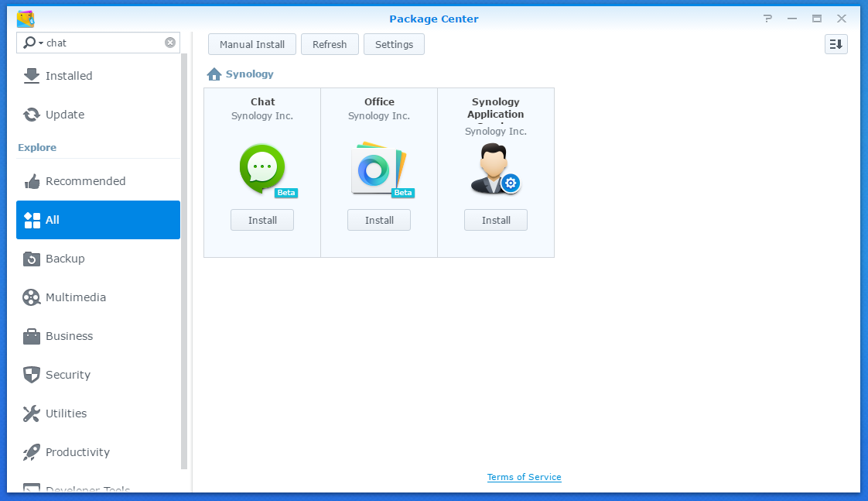Screen dimensions: 868x501
Task: Select the Utilities wrench icon
Action: 31,413
